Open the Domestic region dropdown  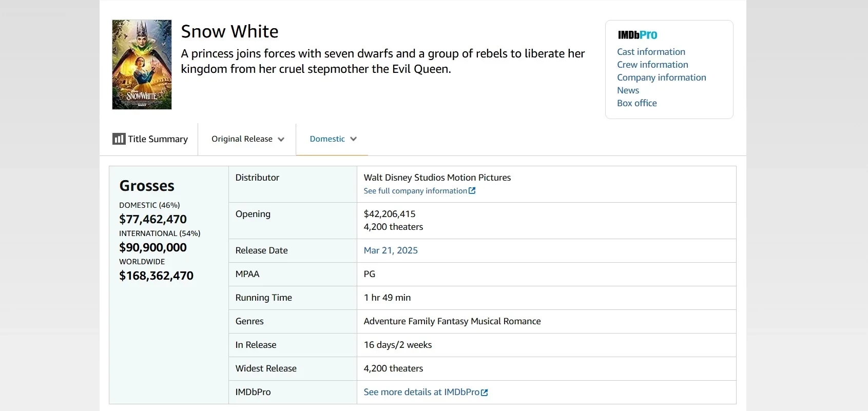coord(327,139)
